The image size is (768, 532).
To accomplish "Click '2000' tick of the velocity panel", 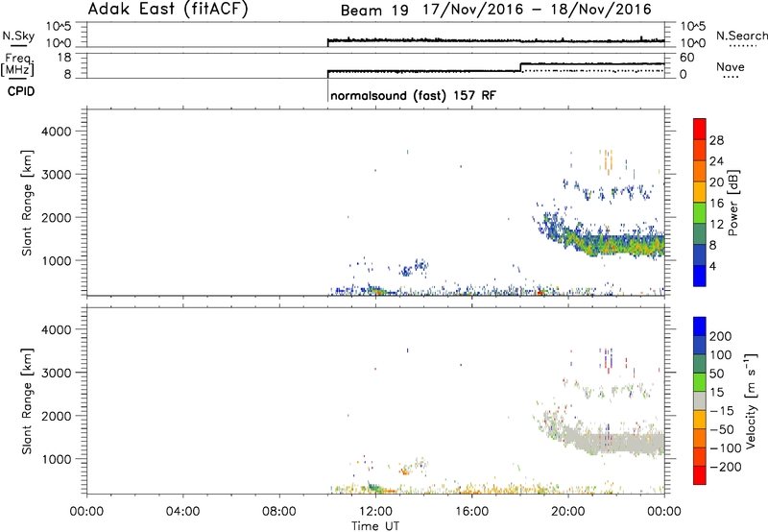I will (56, 416).
